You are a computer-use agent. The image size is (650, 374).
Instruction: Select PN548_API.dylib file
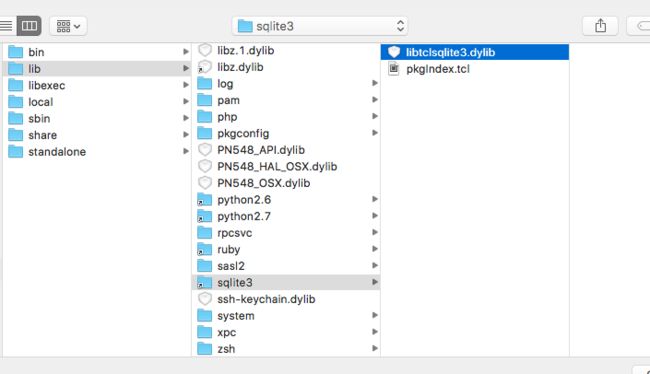click(286, 150)
